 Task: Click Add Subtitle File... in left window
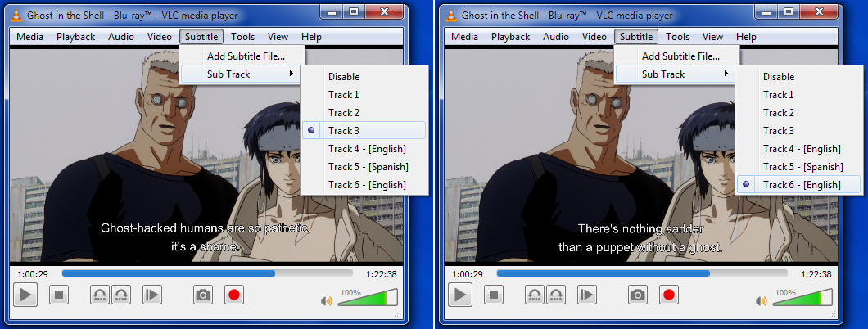pos(242,56)
